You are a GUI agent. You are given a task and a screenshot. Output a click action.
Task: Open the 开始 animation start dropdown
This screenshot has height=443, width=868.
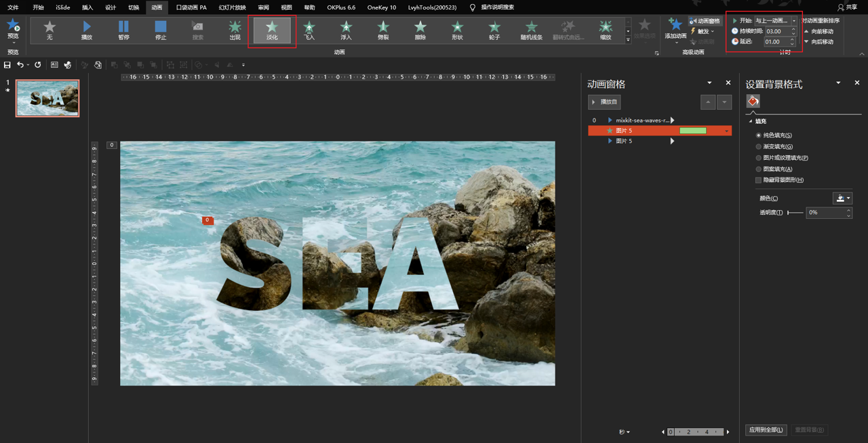(794, 21)
